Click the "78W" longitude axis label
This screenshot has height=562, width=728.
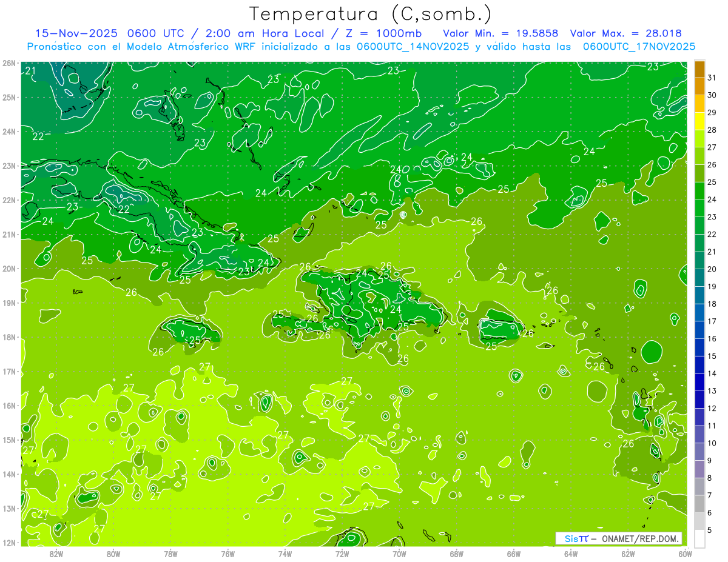click(x=171, y=554)
